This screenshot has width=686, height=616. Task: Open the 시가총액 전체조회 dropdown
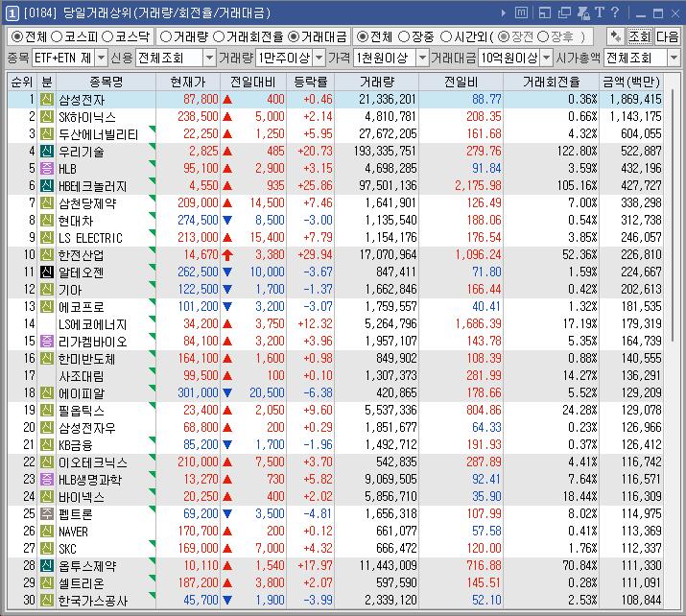[x=674, y=58]
